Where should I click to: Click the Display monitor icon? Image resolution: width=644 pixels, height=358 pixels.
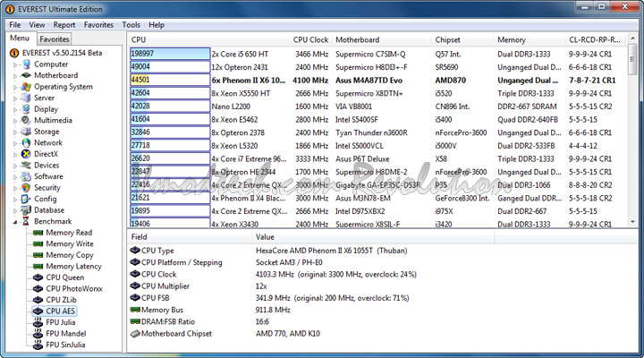[x=26, y=109]
